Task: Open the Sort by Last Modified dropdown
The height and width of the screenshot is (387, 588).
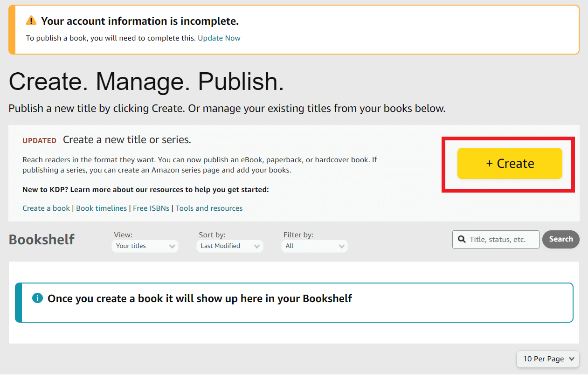Action: click(229, 246)
